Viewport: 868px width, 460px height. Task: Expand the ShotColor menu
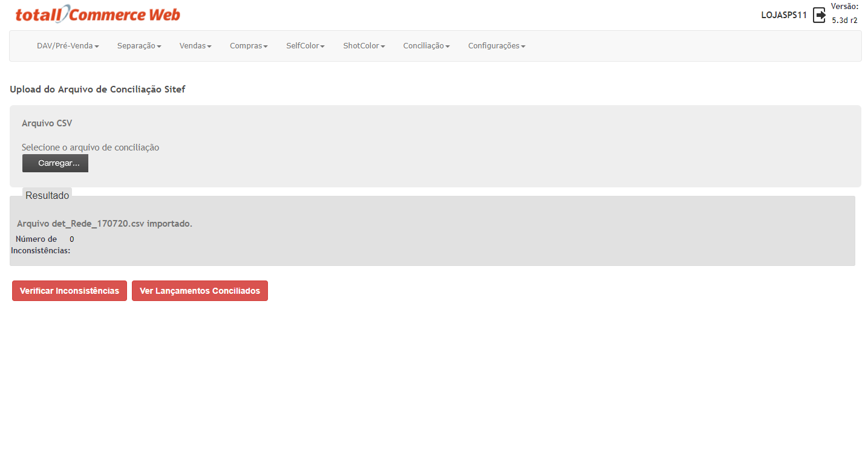pyautogui.click(x=364, y=46)
